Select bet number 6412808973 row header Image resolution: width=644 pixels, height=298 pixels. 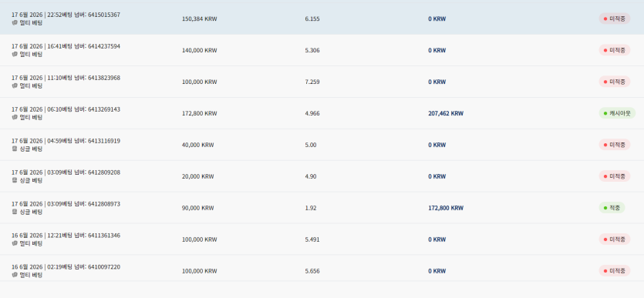(66, 204)
